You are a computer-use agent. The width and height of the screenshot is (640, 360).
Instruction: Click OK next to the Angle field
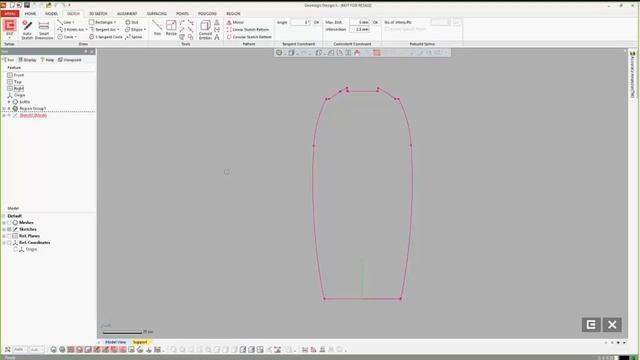tap(316, 22)
